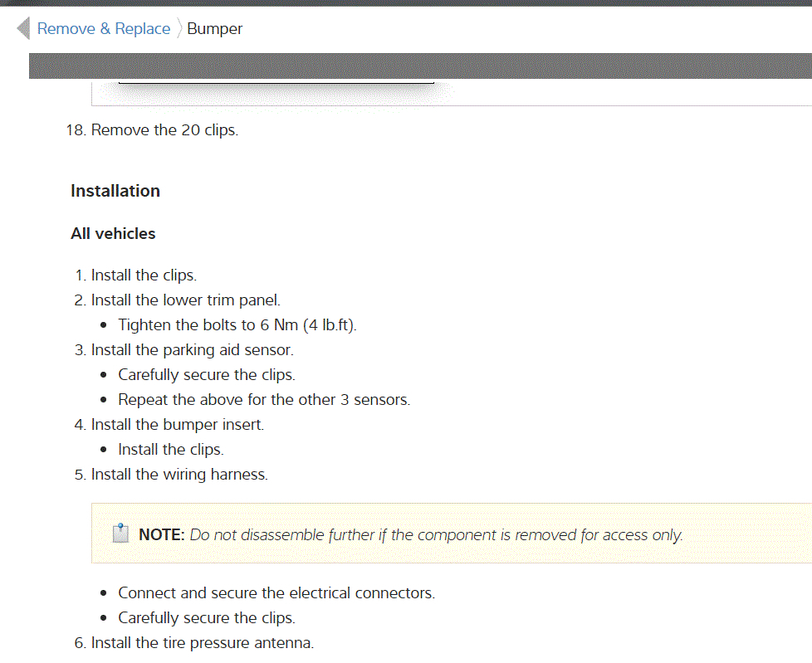Click the breadcrumb chevron separator before Bumper
Viewport: 812px width, 663px height.
coord(179,29)
